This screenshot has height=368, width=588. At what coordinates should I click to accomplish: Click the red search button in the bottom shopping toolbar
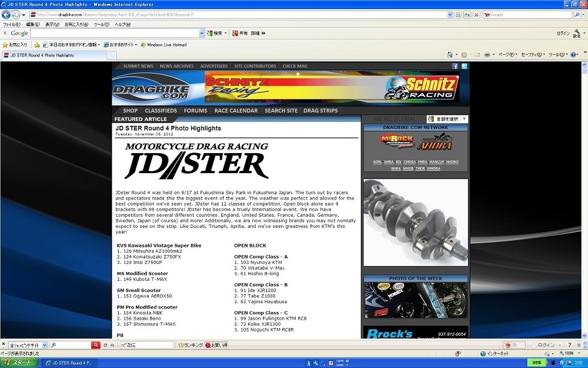pos(96,344)
